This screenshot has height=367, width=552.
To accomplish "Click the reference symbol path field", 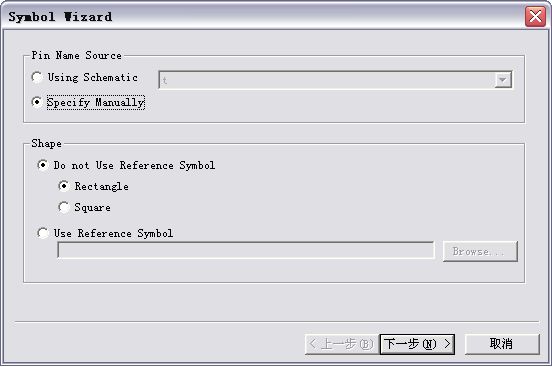I will pyautogui.click(x=246, y=250).
